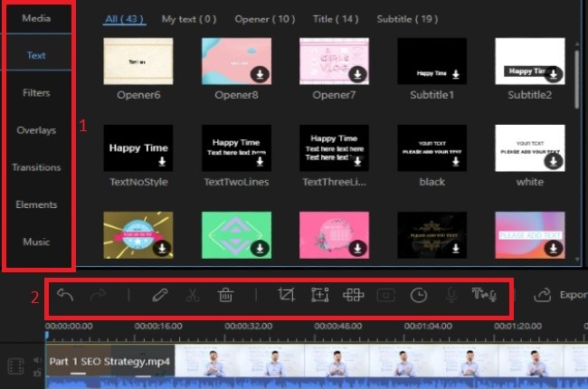Click the Export button

point(563,294)
